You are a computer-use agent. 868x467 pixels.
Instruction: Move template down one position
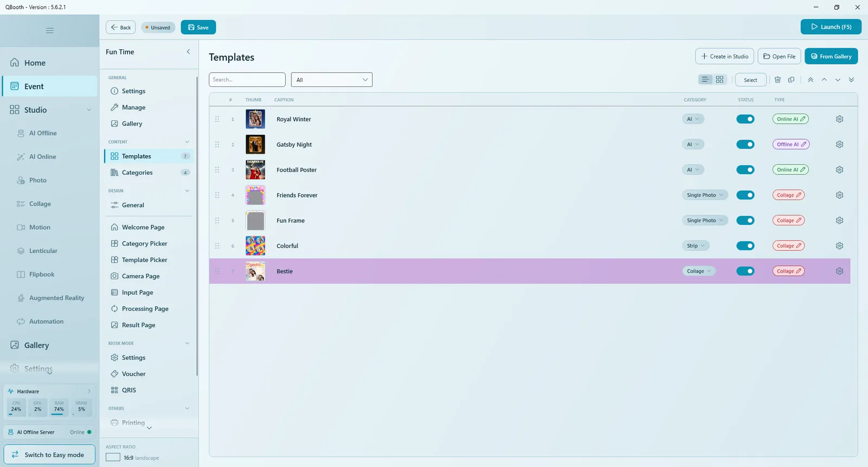pyautogui.click(x=838, y=80)
